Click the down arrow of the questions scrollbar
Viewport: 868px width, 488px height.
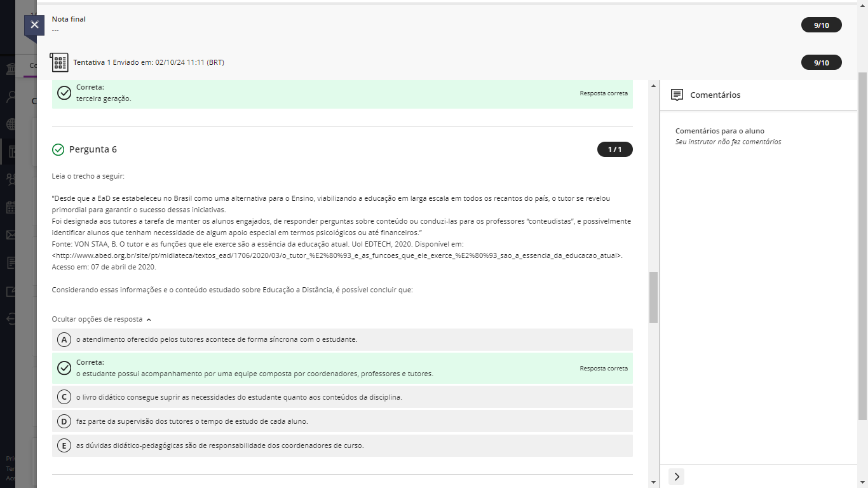coord(653,482)
